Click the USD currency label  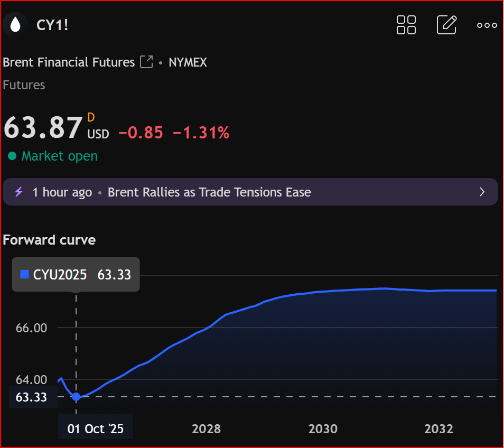[x=98, y=134]
